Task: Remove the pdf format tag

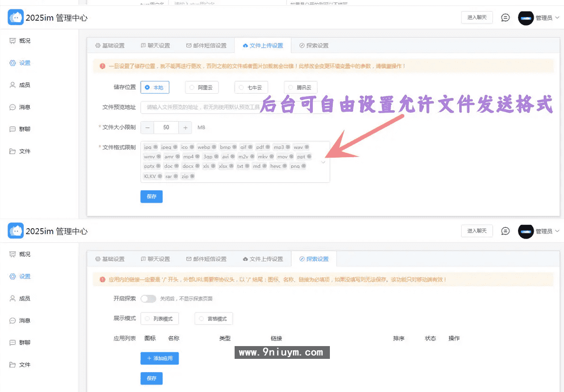Action: pyautogui.click(x=267, y=147)
